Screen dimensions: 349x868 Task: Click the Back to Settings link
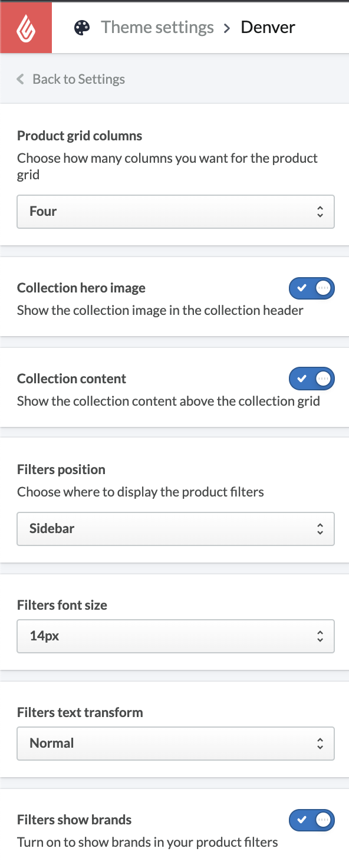[79, 78]
